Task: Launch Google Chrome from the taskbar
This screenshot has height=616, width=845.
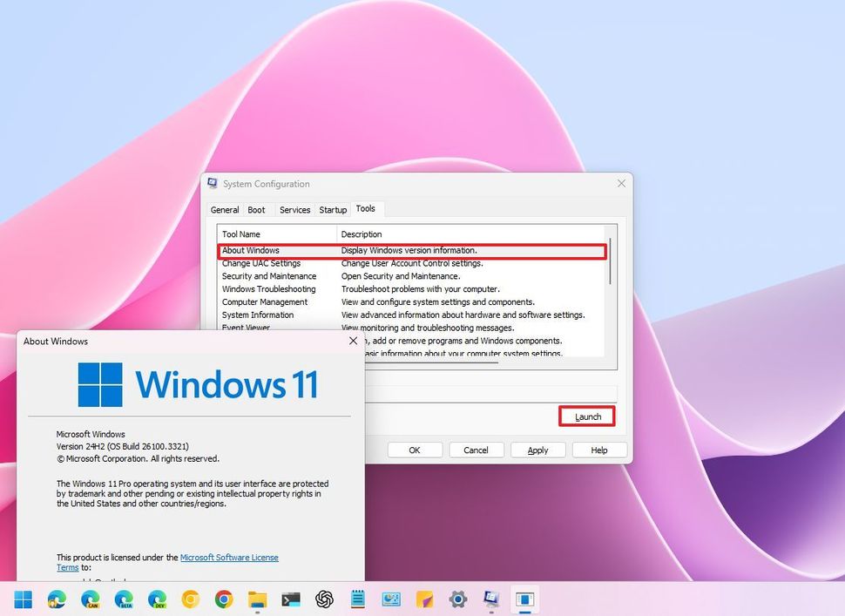Action: click(x=224, y=600)
